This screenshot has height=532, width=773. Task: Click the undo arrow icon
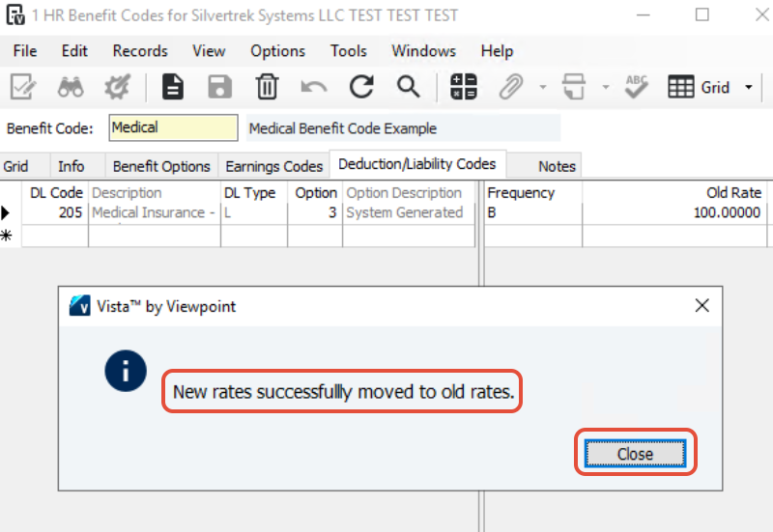click(x=314, y=88)
